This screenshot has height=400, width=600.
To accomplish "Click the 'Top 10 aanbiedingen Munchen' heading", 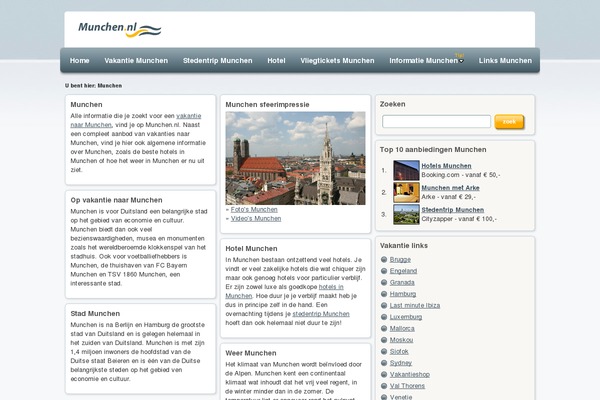I will (433, 150).
